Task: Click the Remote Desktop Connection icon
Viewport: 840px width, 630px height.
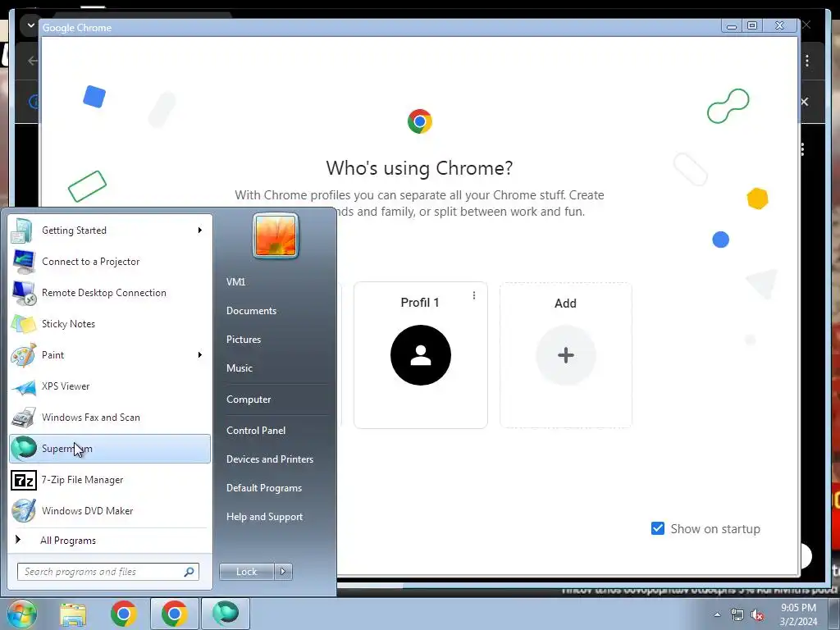Action: point(24,293)
